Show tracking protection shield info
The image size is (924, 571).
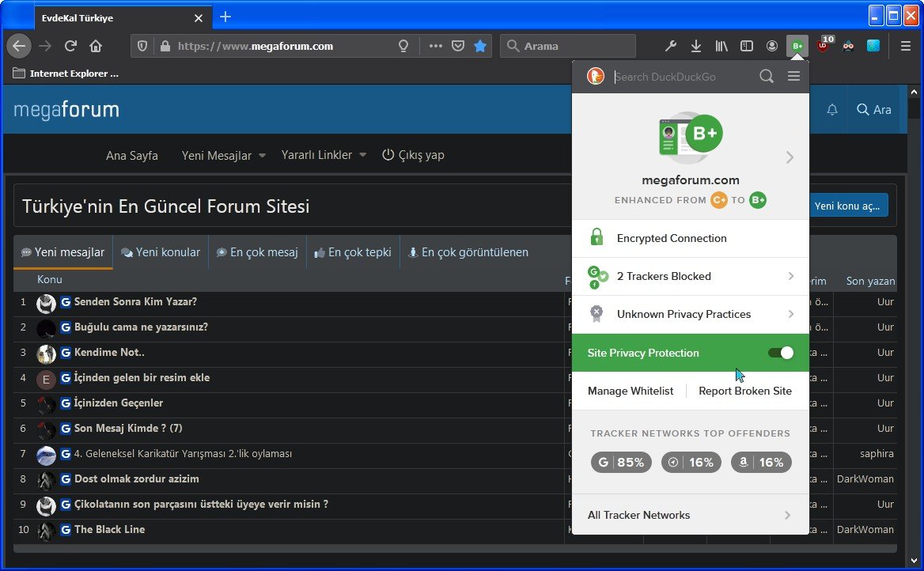click(142, 46)
